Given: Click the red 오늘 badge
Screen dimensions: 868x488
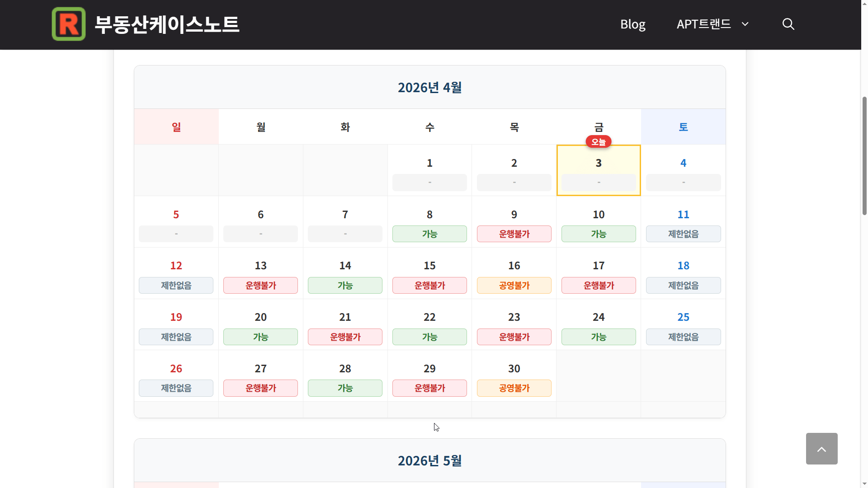Looking at the screenshot, I should pos(599,142).
